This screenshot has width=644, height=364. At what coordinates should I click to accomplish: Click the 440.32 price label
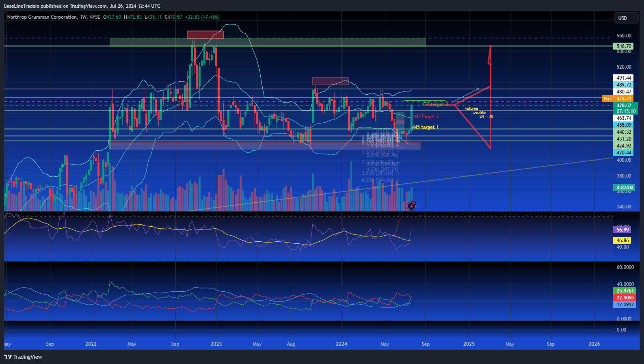[624, 132]
